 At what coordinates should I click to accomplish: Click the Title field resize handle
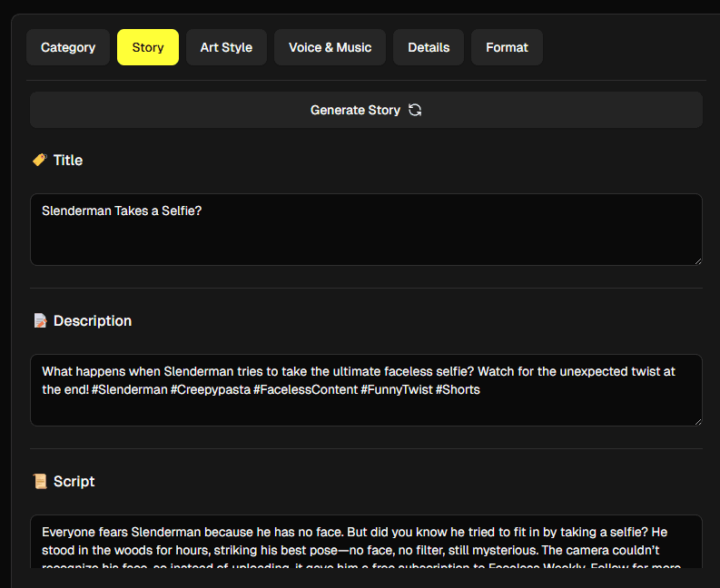(x=698, y=260)
